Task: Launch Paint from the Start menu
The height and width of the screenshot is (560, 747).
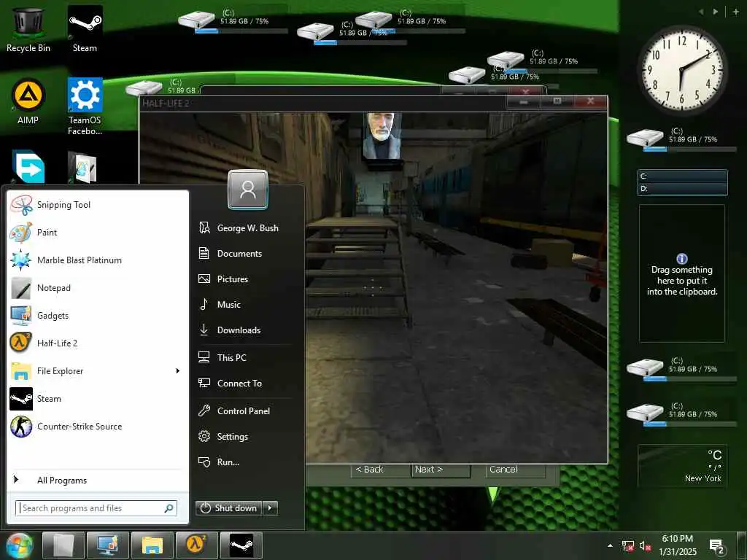Action: 98,233
